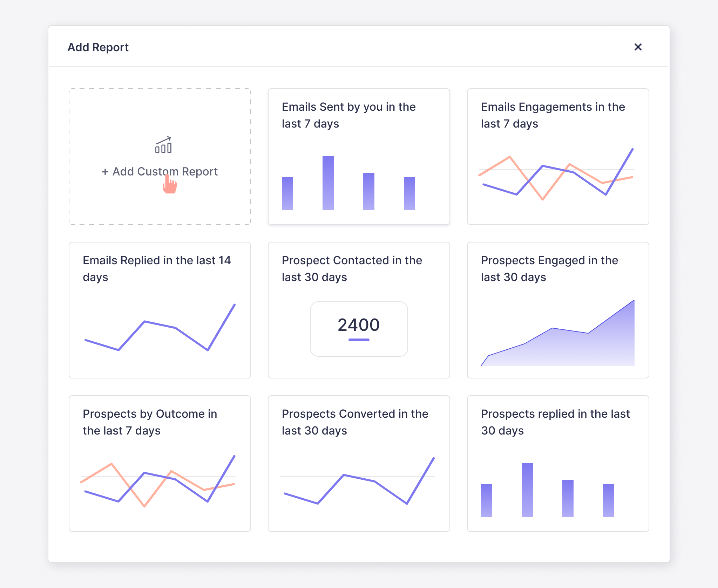Click the 2400 metric value
718x588 pixels.
coord(359,325)
